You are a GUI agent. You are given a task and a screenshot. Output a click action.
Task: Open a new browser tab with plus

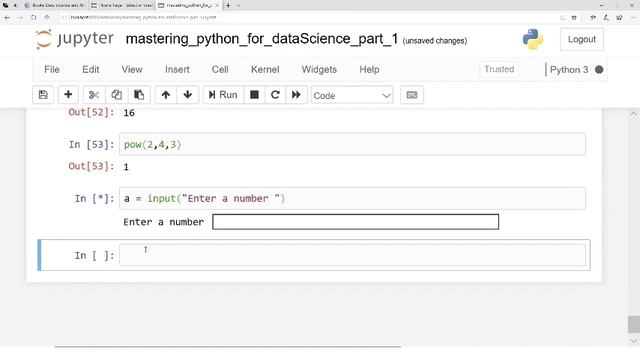[x=228, y=5]
